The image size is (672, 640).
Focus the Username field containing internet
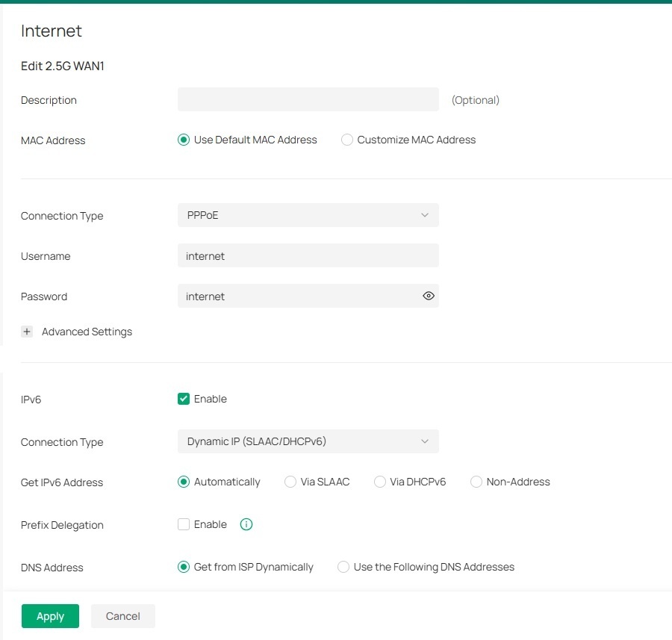coord(308,255)
